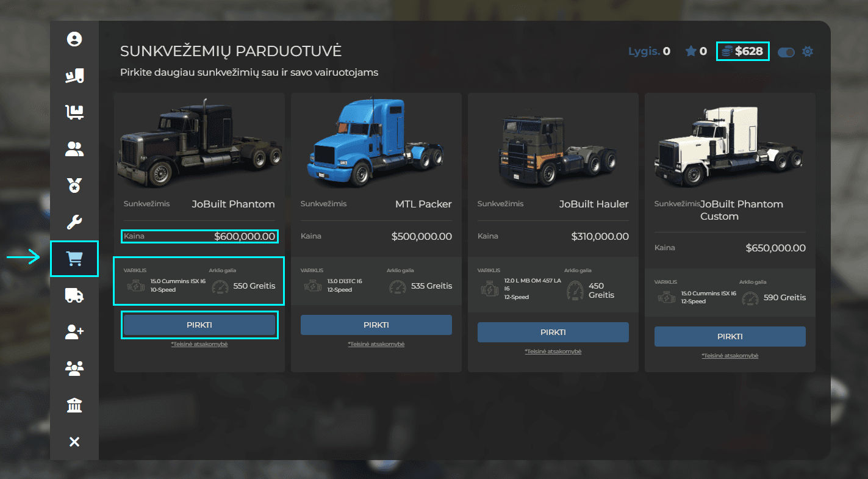Open the two-person drivers sidebar icon
This screenshot has height=479, width=868.
pyautogui.click(x=74, y=149)
